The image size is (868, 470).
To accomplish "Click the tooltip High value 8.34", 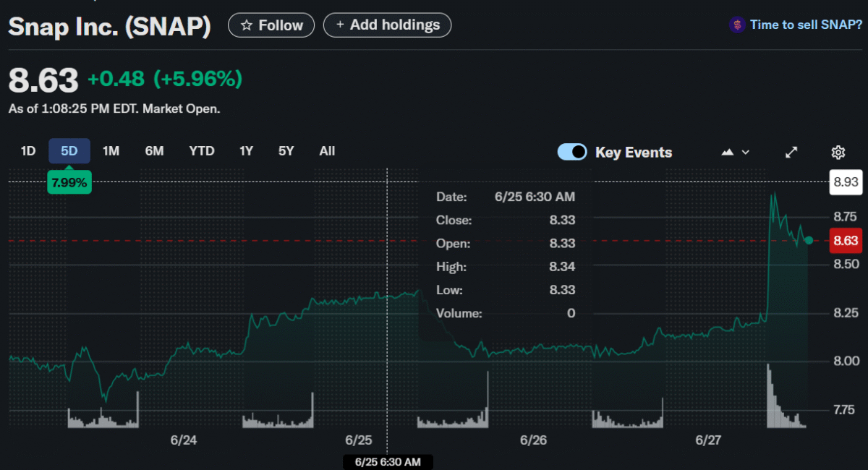I will (562, 267).
